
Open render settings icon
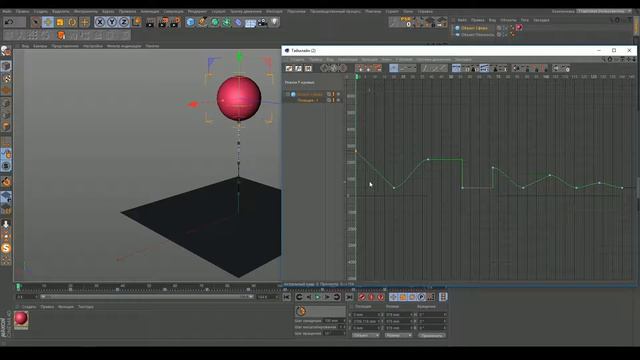point(175,22)
